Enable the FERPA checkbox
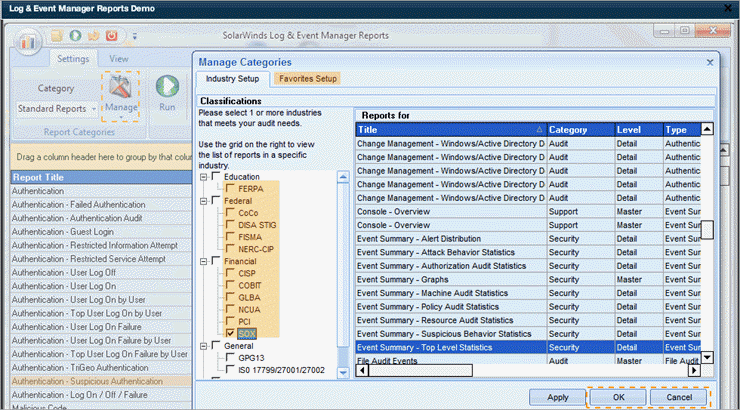Screen dimensions: 740x410 231,188
